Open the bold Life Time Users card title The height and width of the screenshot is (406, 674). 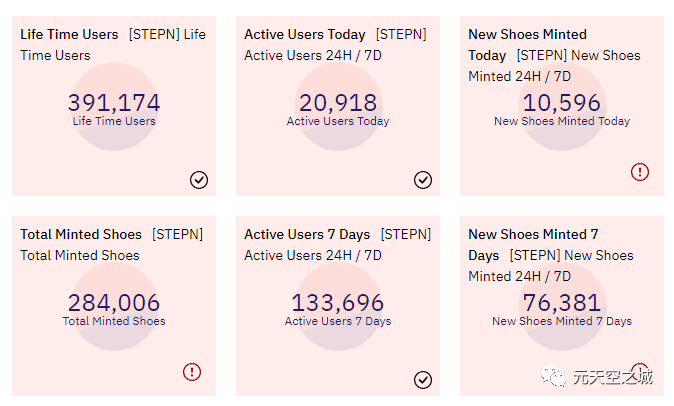[69, 35]
